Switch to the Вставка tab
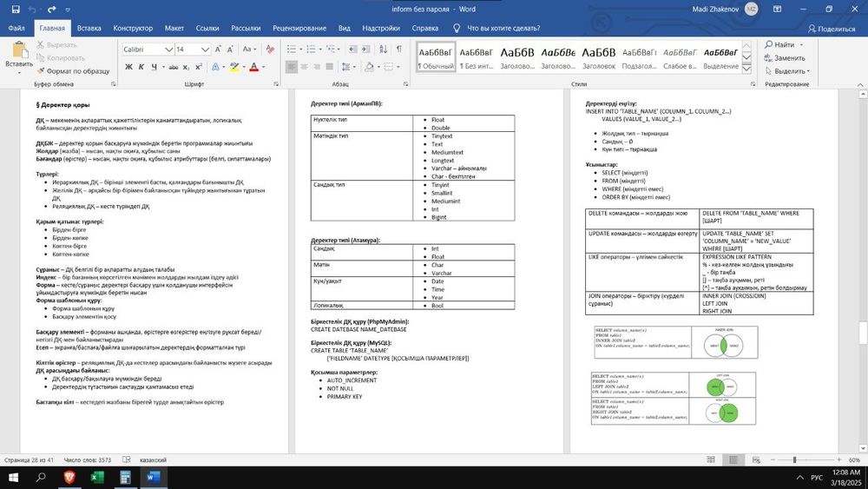Viewport: 868px width, 489px height. (x=89, y=28)
